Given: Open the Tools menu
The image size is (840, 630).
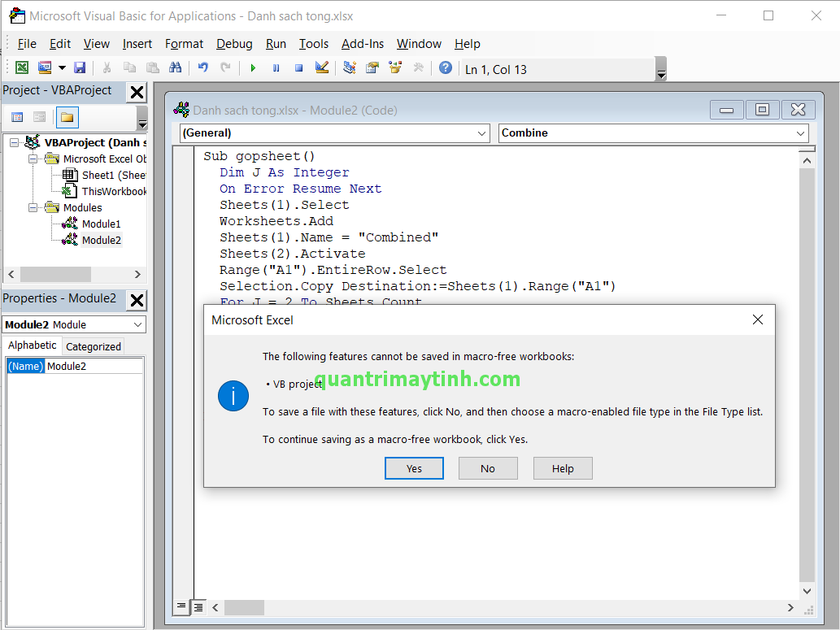Looking at the screenshot, I should click(x=313, y=44).
